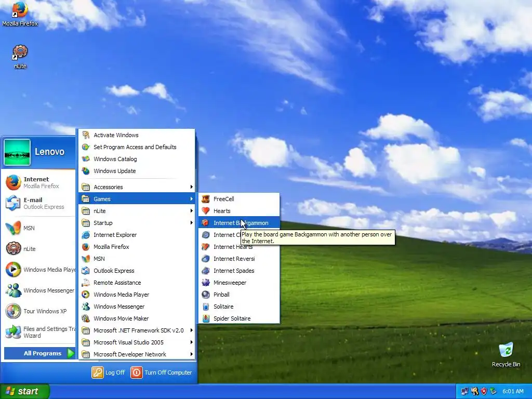Click the red shield security tray icon
The width and height of the screenshot is (532, 399).
(x=484, y=391)
